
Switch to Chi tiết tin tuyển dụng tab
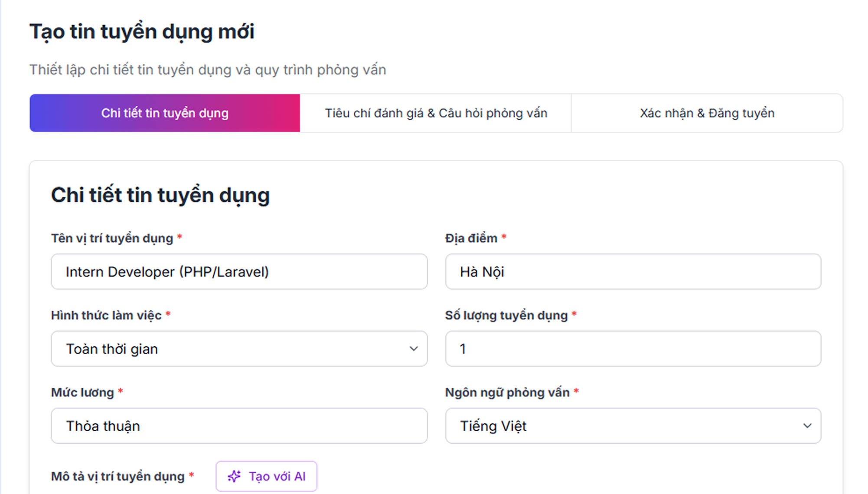(x=165, y=113)
